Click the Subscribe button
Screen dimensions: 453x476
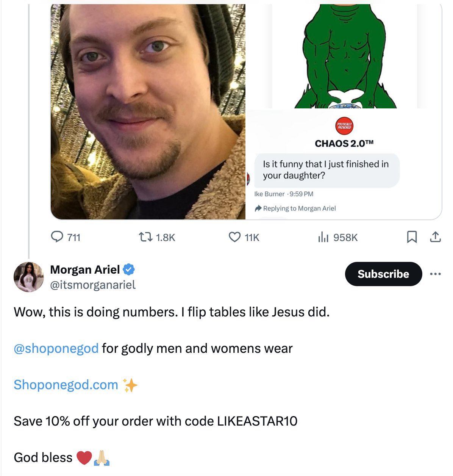coord(383,274)
